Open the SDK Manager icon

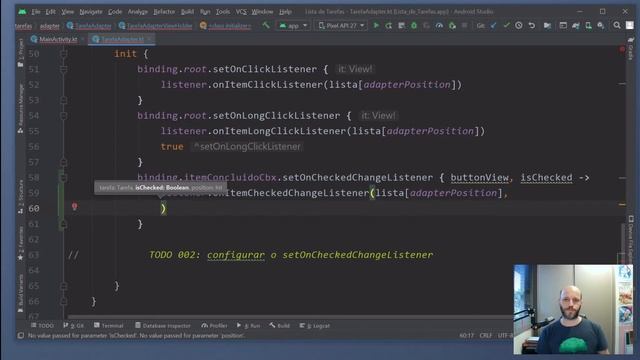[x=601, y=26]
